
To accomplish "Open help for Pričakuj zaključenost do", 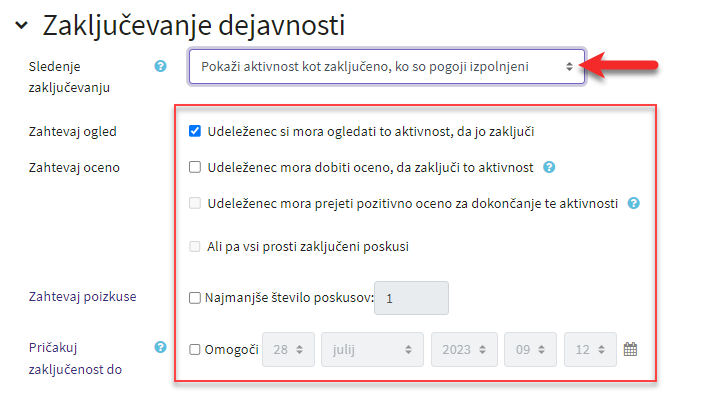I will click(160, 347).
